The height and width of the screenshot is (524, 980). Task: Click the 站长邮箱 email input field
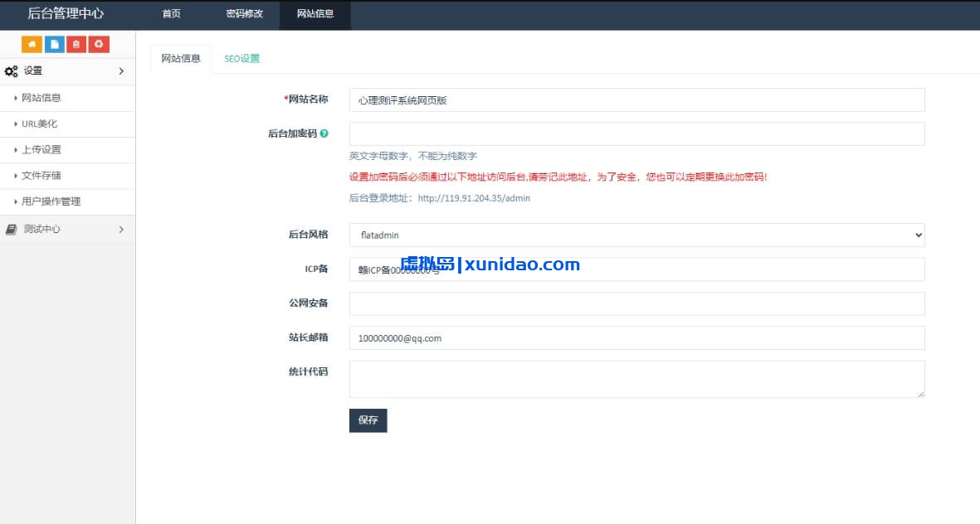636,338
